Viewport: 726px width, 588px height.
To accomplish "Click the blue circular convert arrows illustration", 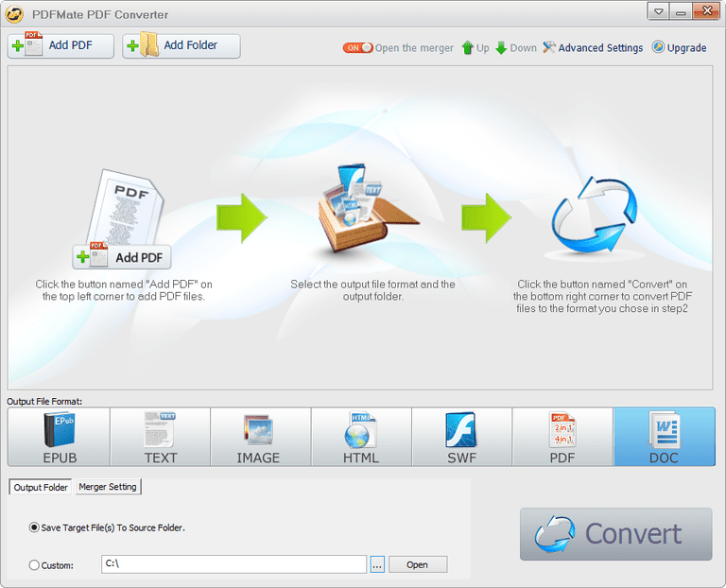I will pyautogui.click(x=595, y=215).
